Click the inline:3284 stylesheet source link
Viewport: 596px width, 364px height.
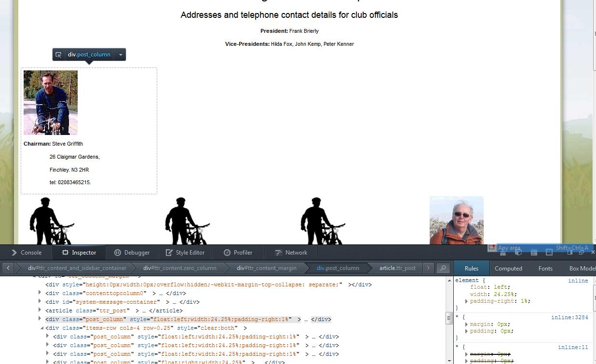pos(569,317)
